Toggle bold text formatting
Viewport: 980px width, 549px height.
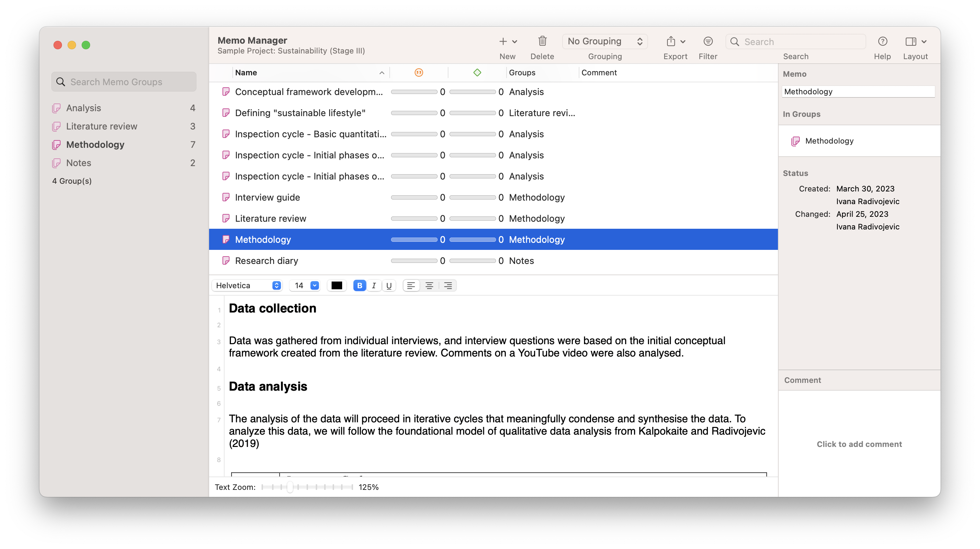(x=359, y=285)
